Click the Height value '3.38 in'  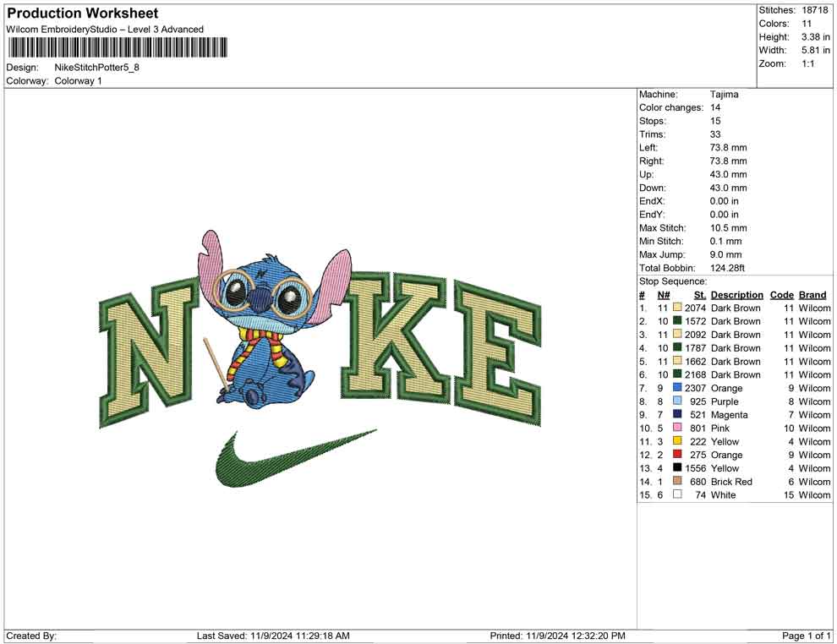(815, 37)
